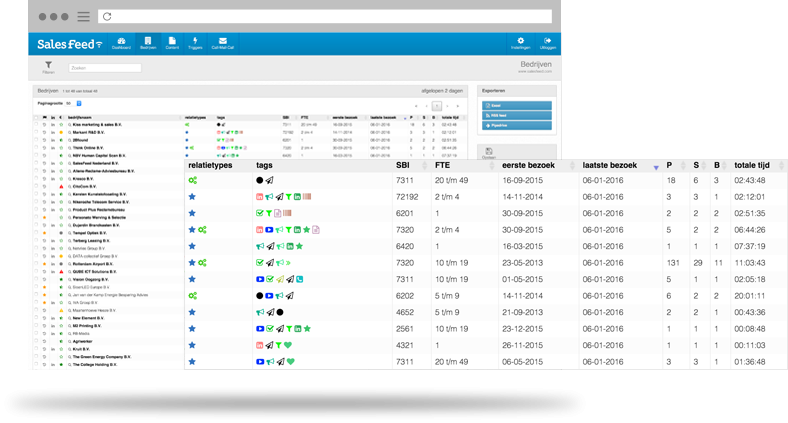Screen dimensions: 788x423
Task: Click teal phone tag in 02:05:18 row
Action: click(300, 279)
